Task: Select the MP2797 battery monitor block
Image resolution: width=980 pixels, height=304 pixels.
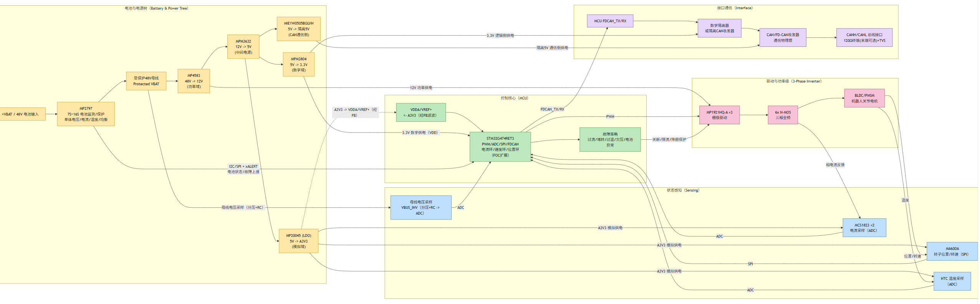Action: [x=86, y=114]
